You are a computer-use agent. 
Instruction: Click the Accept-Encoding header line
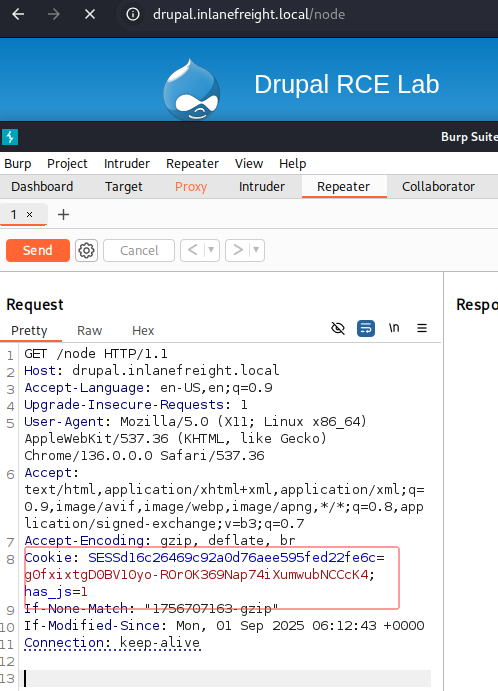[160, 540]
